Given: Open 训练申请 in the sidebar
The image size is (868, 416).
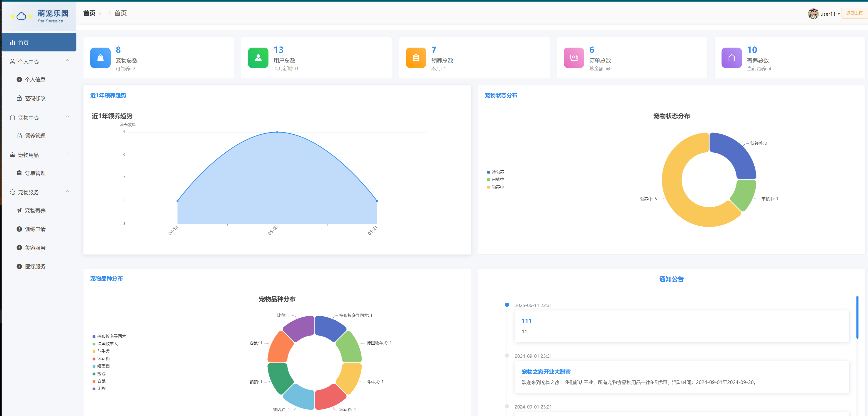Looking at the screenshot, I should click(x=39, y=229).
